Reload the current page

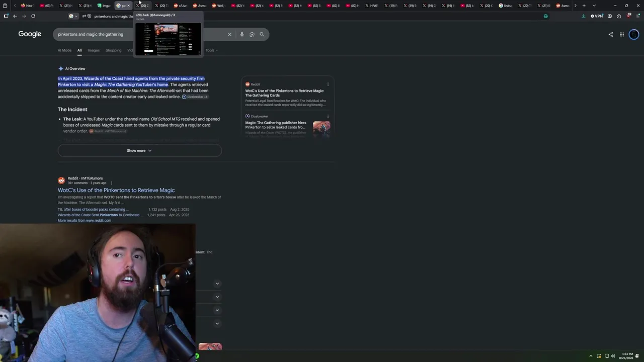click(33, 16)
